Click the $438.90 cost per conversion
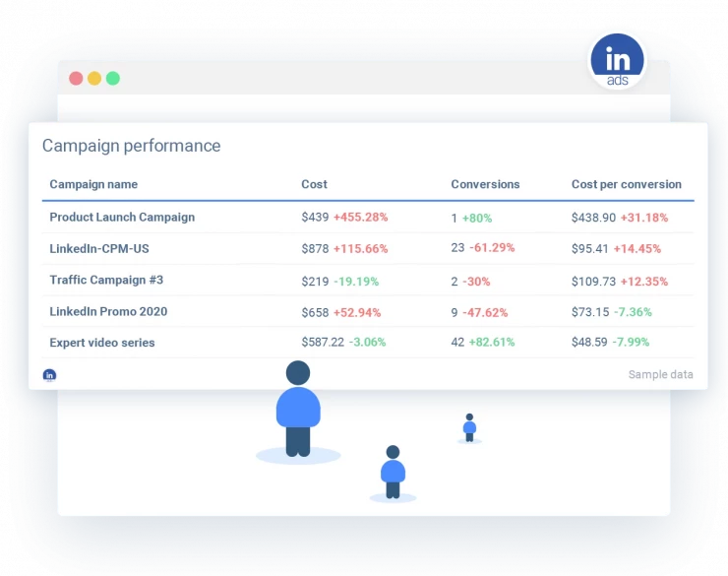The width and height of the screenshot is (728, 576). pos(593,218)
